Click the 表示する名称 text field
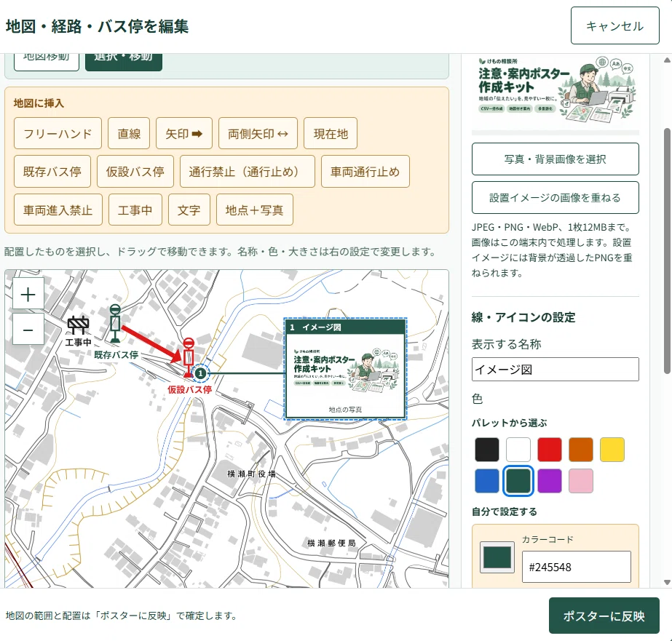The width and height of the screenshot is (672, 641). tap(555, 370)
